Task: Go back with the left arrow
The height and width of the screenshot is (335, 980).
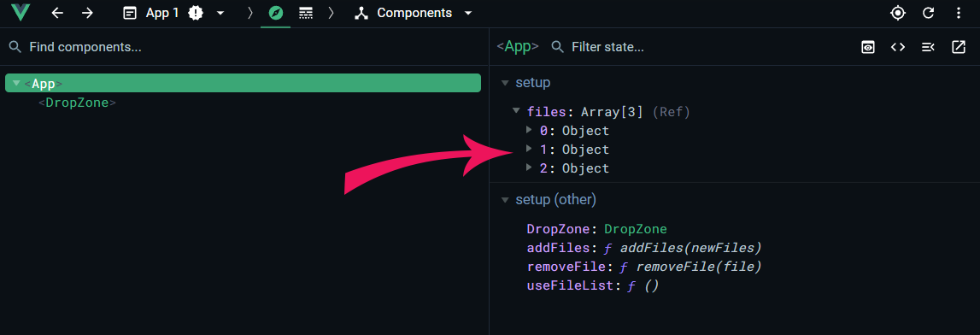Action: pos(57,13)
